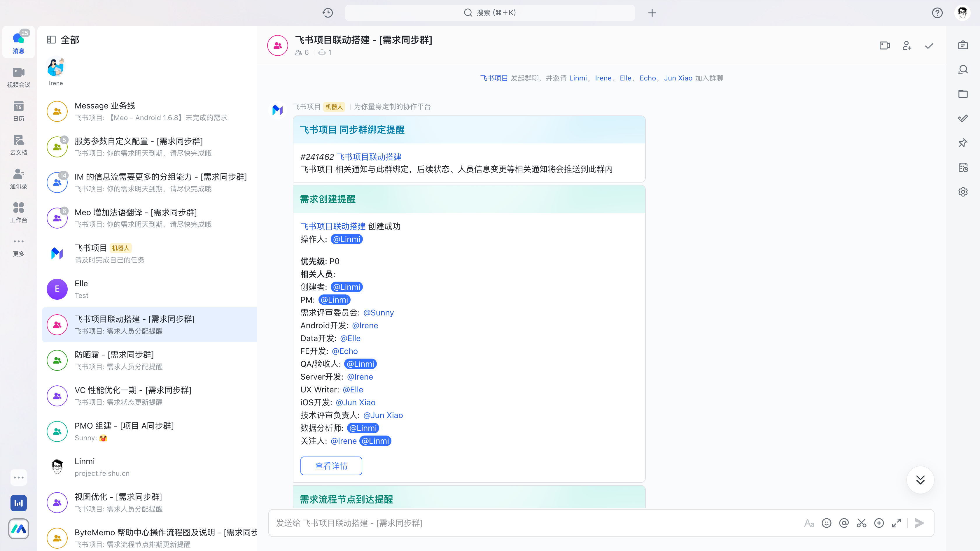
Task: Open the tasks check icon in right rail
Action: 963,118
